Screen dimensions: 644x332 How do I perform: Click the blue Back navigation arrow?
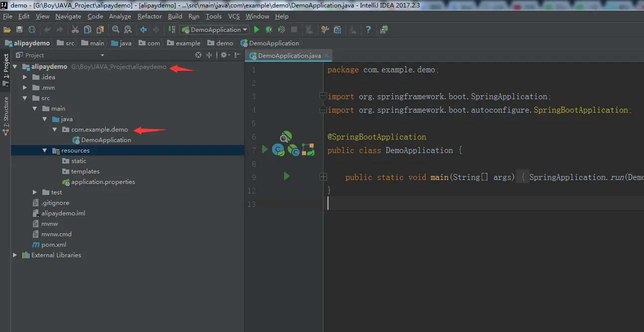(144, 30)
